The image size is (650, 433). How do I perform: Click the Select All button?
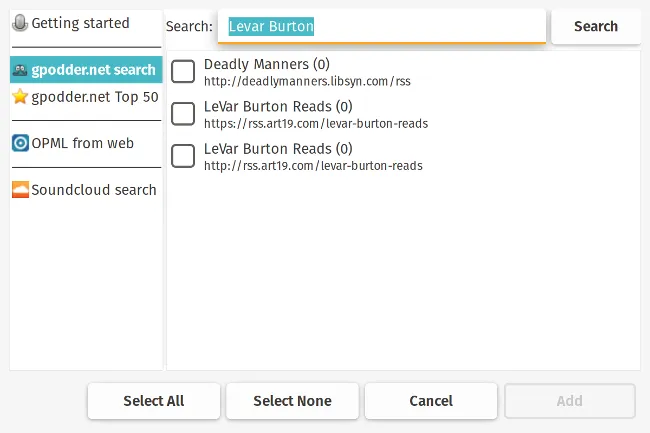pos(154,401)
